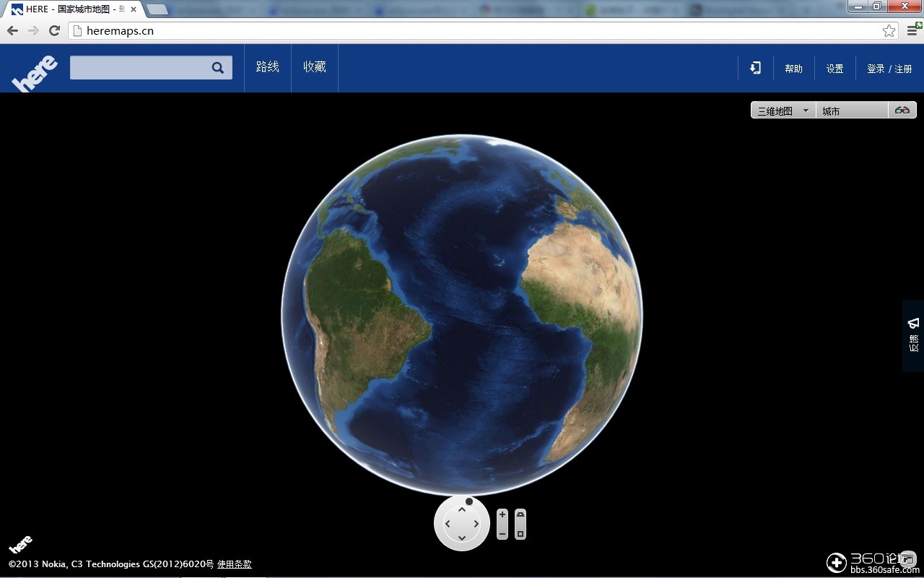
Task: Click the search magnifier icon
Action: pyautogui.click(x=217, y=67)
